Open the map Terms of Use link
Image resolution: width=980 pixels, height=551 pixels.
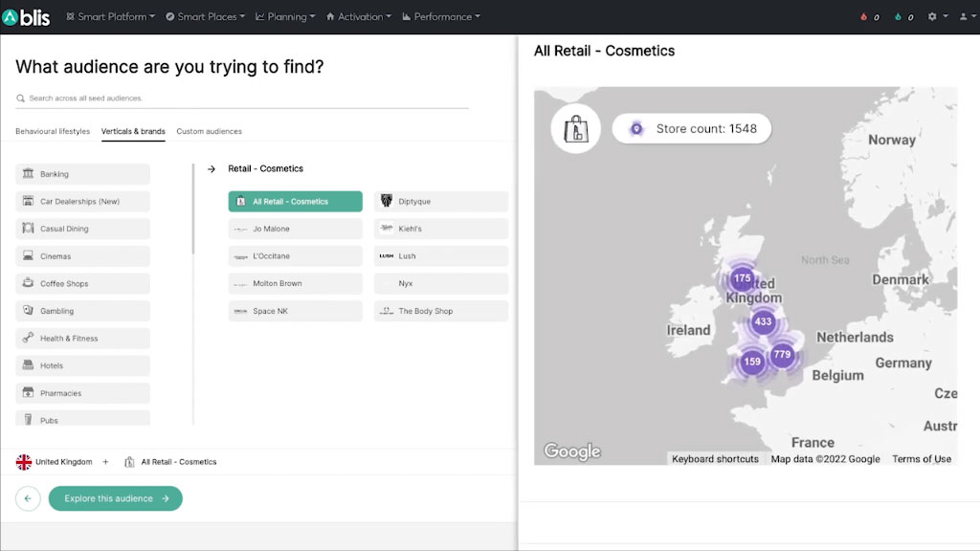click(922, 459)
